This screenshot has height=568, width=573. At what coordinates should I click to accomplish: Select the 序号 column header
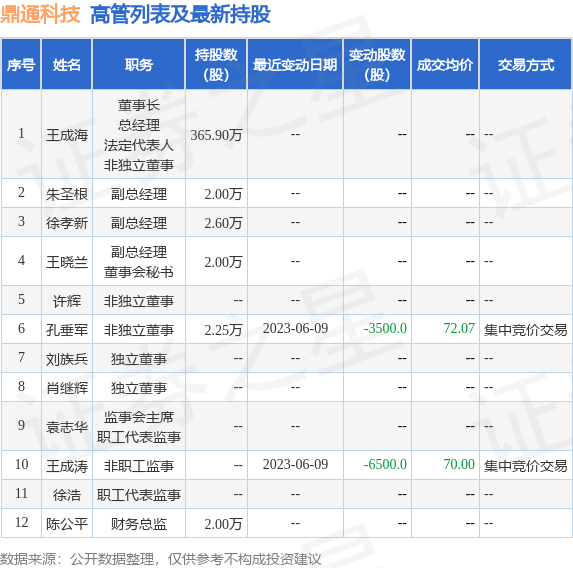(x=21, y=65)
